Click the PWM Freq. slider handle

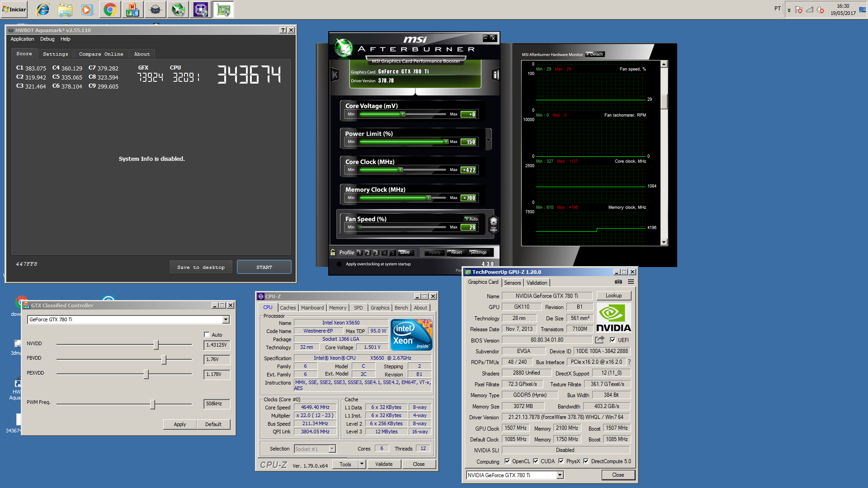(152, 404)
